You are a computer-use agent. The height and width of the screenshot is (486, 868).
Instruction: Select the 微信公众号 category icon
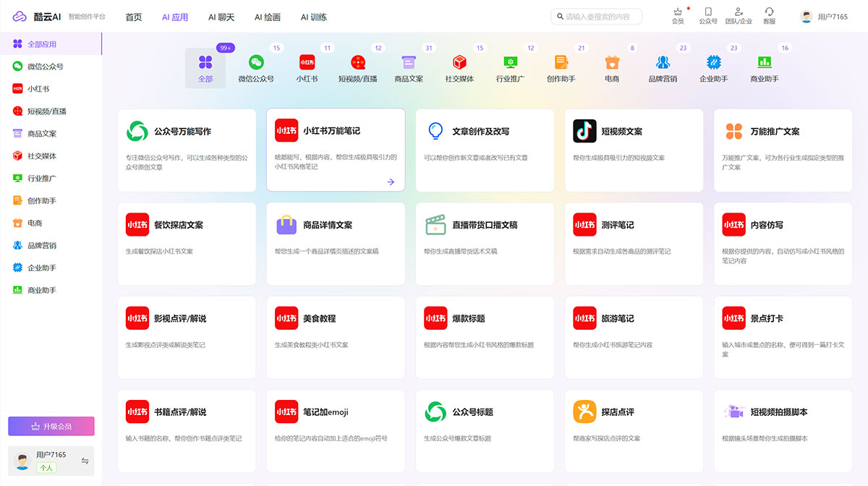[x=256, y=63]
